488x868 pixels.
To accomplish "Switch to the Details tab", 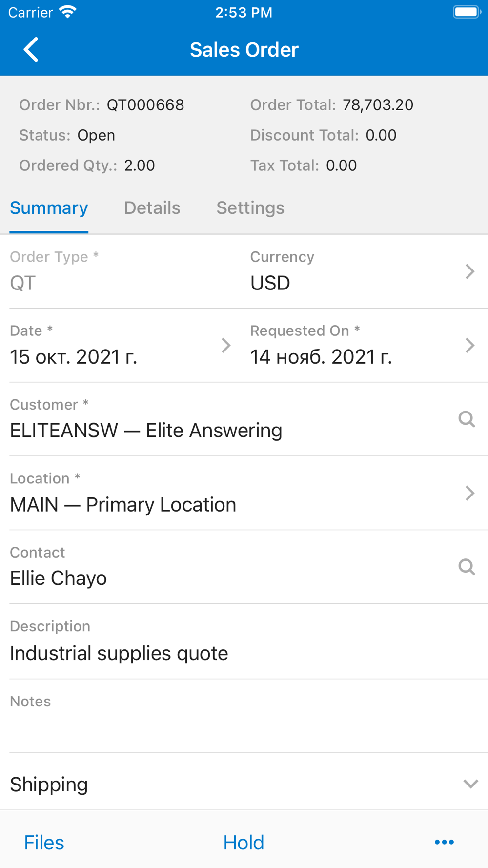I will [152, 208].
